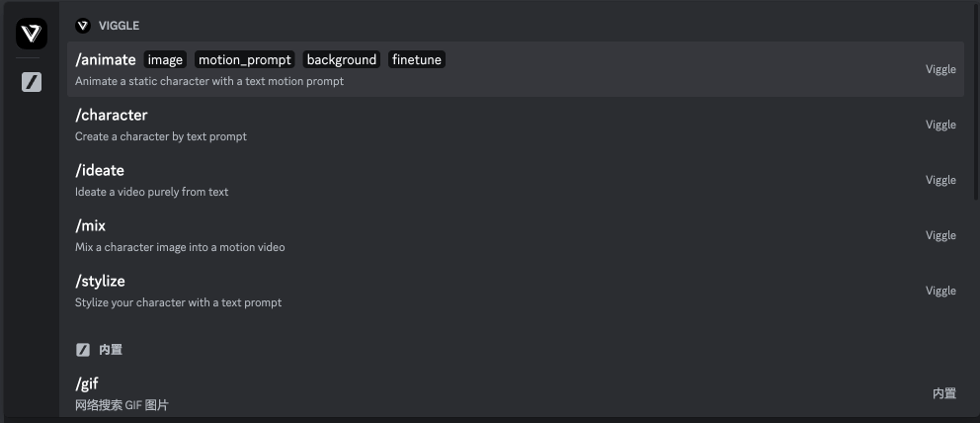Choose the /gif built-in command
The height and width of the screenshot is (423, 980).
(515, 393)
